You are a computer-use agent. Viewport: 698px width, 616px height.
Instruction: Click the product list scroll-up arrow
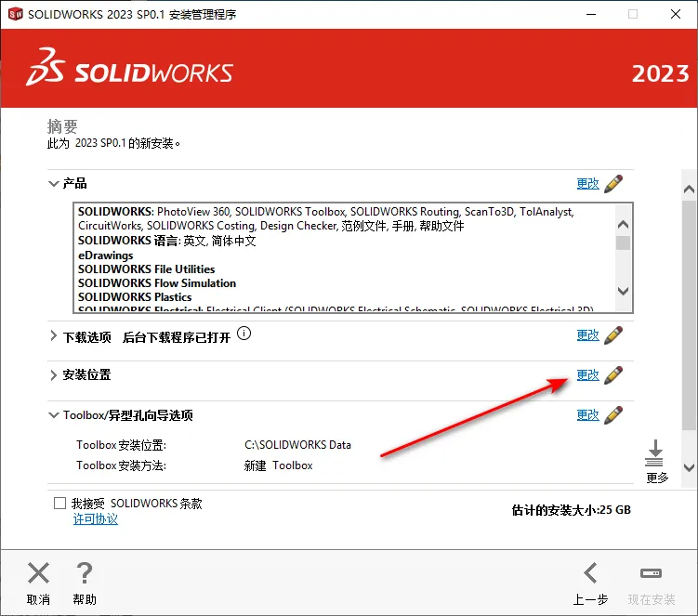pyautogui.click(x=624, y=224)
